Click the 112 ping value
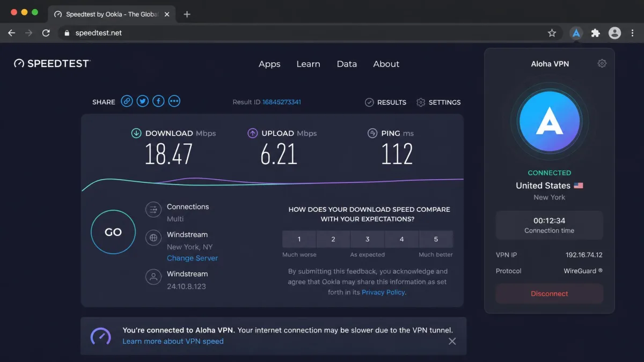Screen dimensions: 644x362 [397, 154]
